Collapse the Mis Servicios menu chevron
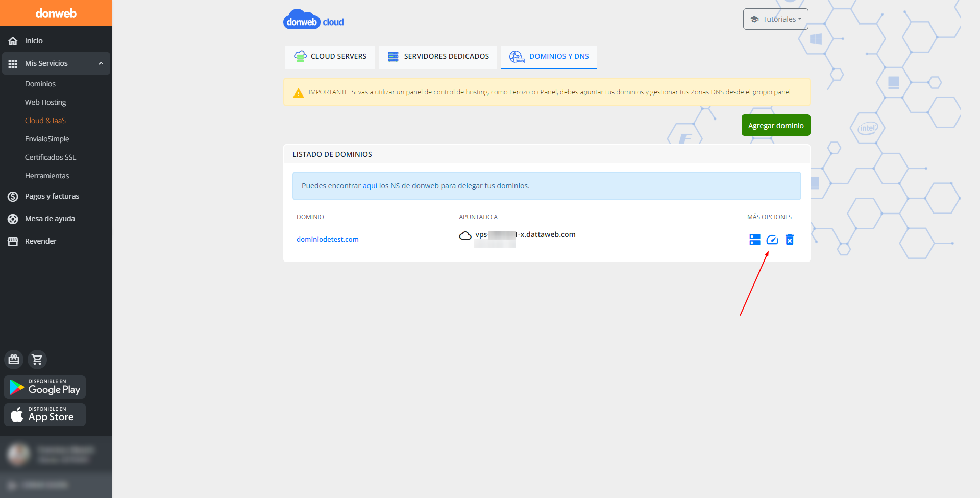Viewport: 980px width, 498px height. coord(101,63)
